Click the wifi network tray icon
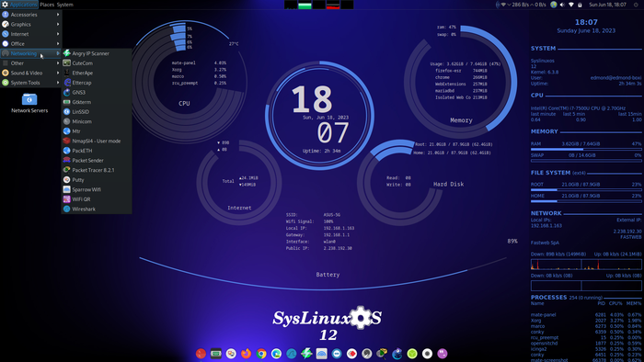Image resolution: width=644 pixels, height=362 pixels. 571,5
